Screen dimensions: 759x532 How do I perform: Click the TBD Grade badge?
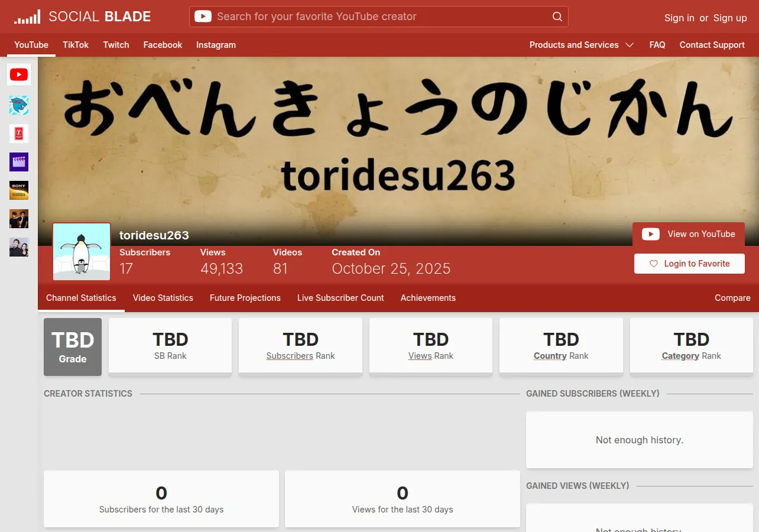coord(73,347)
